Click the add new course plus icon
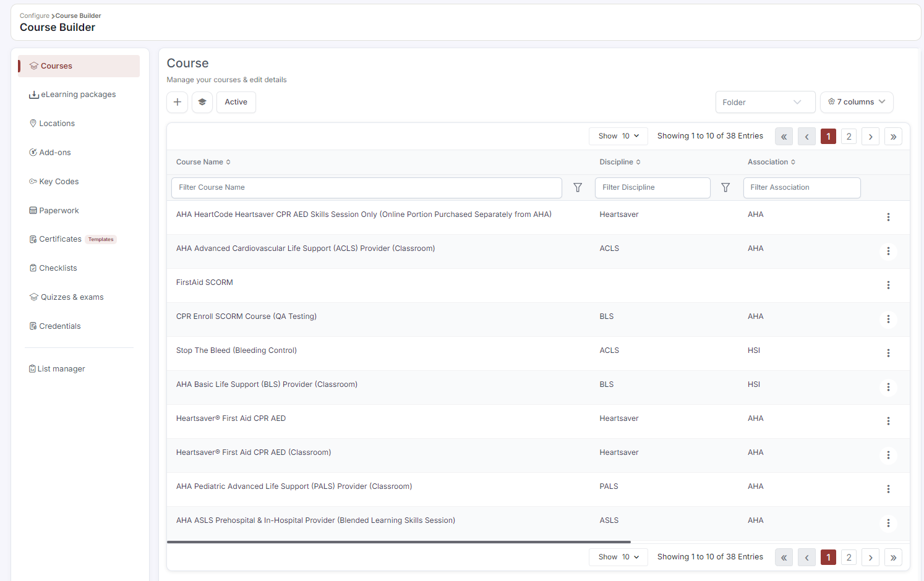 [x=178, y=102]
